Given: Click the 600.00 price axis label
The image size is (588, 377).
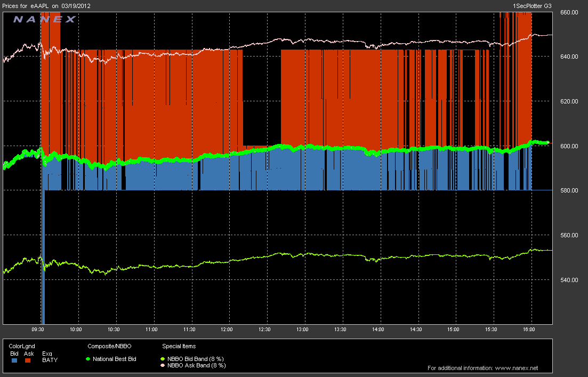Looking at the screenshot, I should 569,146.
